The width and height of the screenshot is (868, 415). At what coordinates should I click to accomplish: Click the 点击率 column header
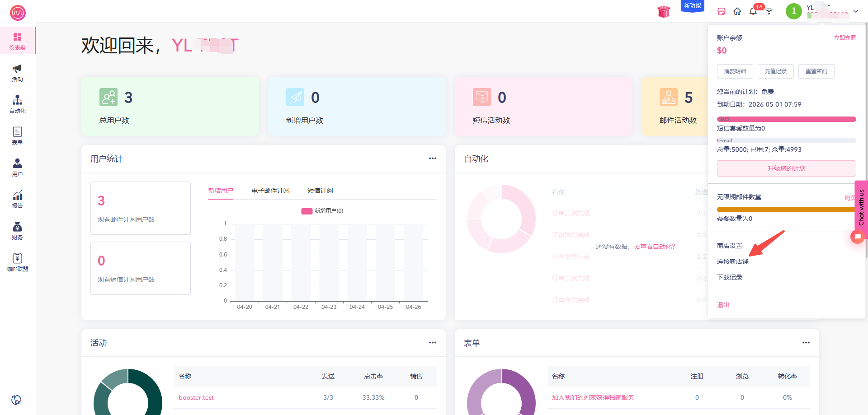pyautogui.click(x=373, y=376)
